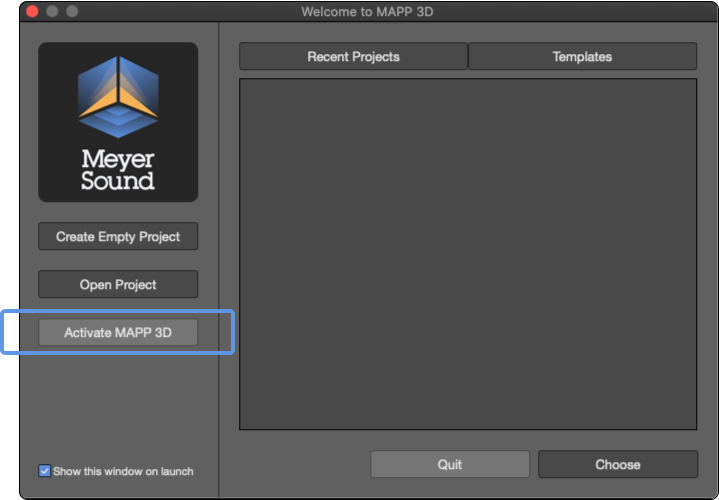
Task: Activate MAPP 3D license button
Action: (118, 332)
